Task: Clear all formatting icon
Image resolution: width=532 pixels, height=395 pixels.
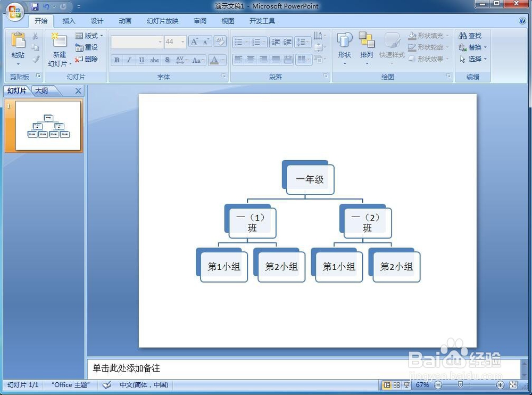Action: tap(220, 42)
